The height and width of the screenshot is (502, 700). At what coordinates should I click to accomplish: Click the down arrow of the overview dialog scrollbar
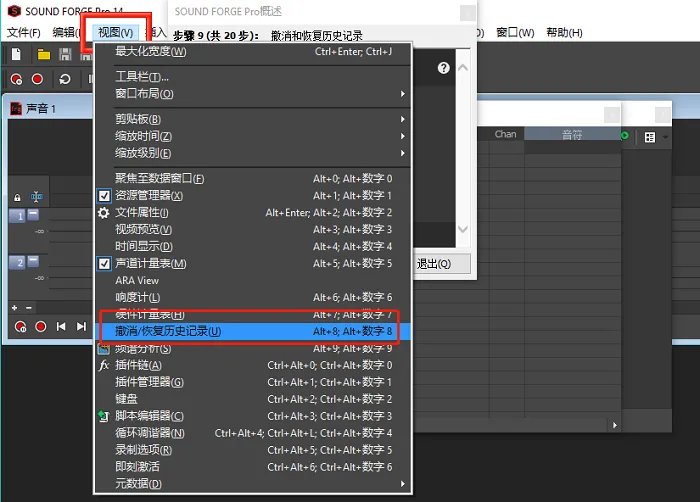[x=463, y=229]
